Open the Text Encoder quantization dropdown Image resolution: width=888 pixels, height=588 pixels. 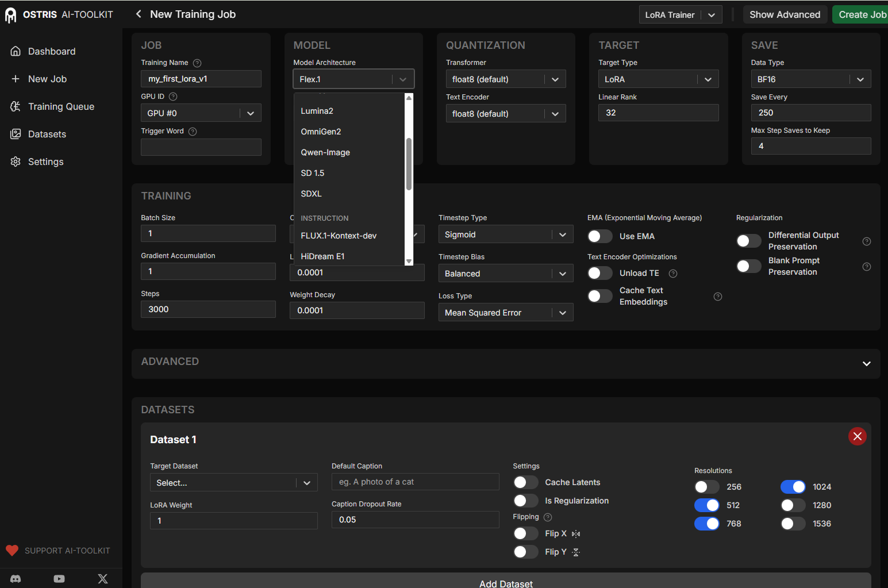point(506,114)
